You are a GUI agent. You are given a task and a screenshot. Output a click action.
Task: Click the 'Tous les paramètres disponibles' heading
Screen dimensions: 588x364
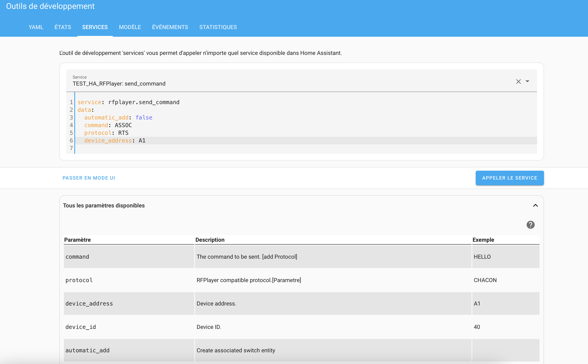tap(104, 205)
